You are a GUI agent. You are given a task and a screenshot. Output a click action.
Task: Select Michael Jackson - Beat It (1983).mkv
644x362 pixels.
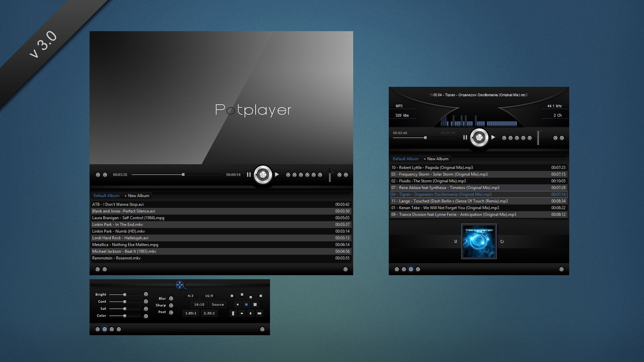click(221, 251)
